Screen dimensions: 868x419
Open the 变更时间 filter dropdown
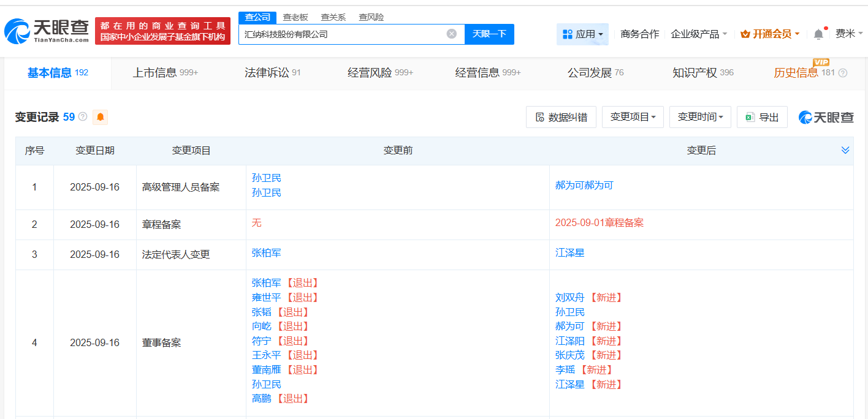pyautogui.click(x=700, y=116)
